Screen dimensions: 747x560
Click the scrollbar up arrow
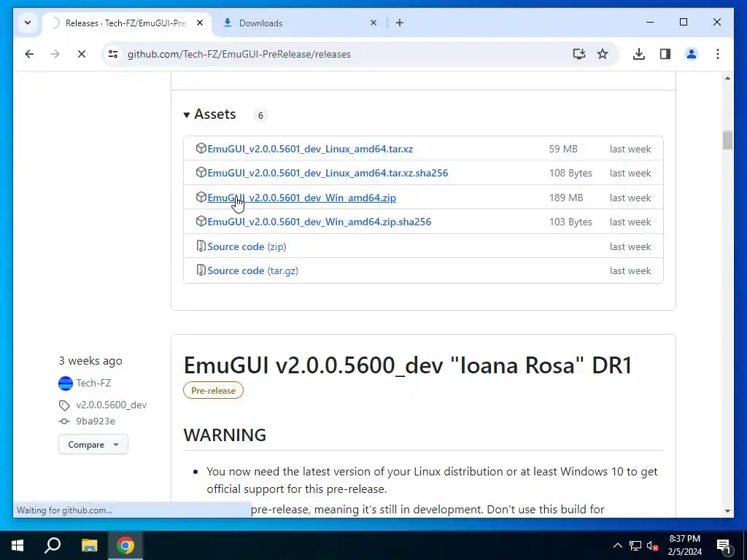pyautogui.click(x=727, y=78)
